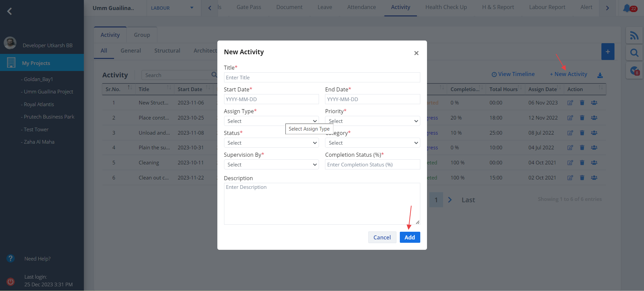Screen dimensions: 644x291
Task: Open the Assign Type dropdown
Action: tap(271, 121)
